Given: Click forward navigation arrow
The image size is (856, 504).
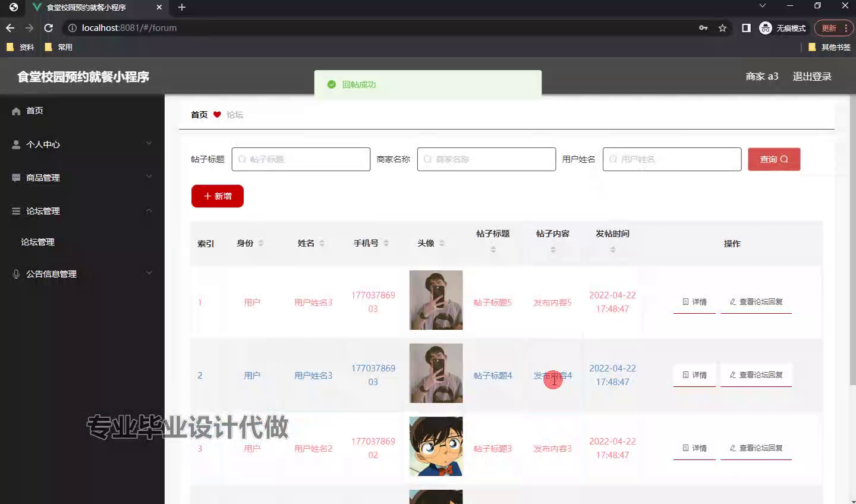Looking at the screenshot, I should coord(29,28).
